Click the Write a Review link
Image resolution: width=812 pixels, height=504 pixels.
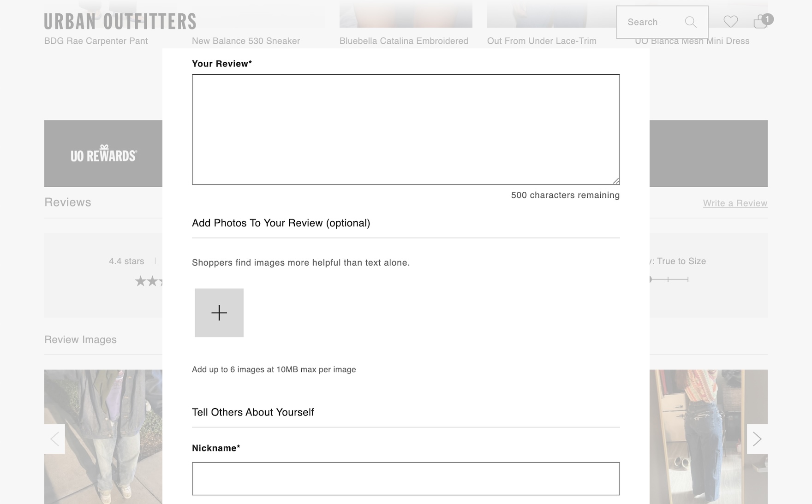point(735,203)
